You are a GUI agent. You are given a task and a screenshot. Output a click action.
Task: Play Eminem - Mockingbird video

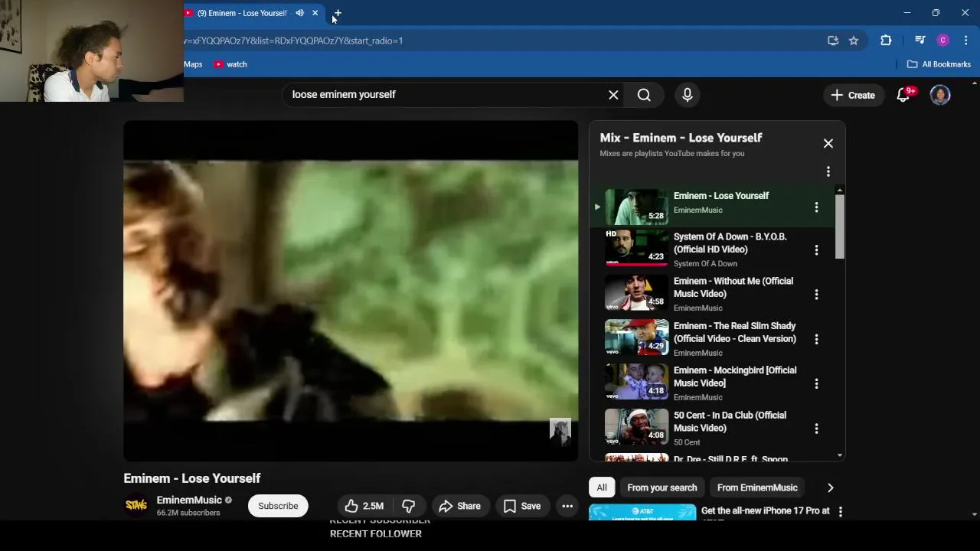[x=712, y=383]
